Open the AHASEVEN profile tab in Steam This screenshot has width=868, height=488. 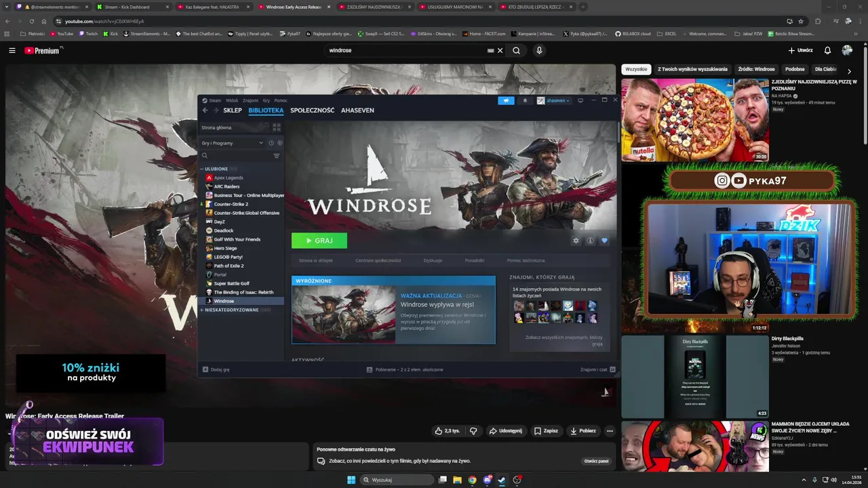[357, 110]
